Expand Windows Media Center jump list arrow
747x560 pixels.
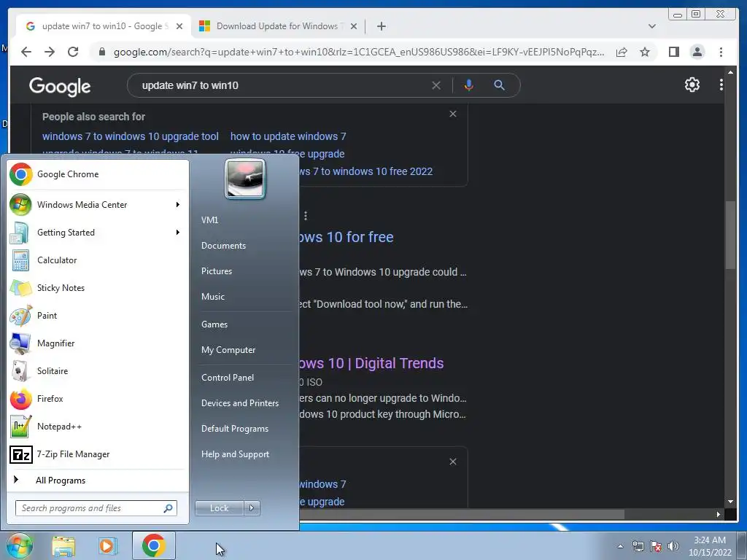tap(178, 205)
